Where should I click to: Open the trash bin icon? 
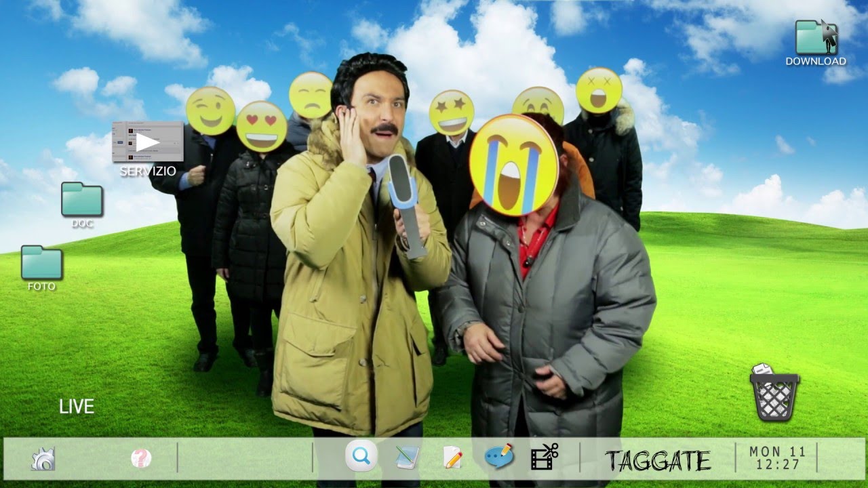774,392
